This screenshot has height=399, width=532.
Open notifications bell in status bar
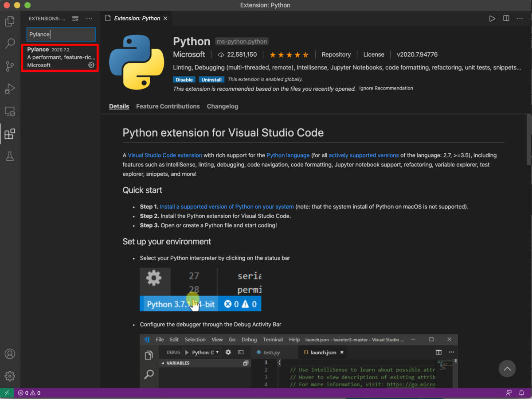(x=522, y=393)
